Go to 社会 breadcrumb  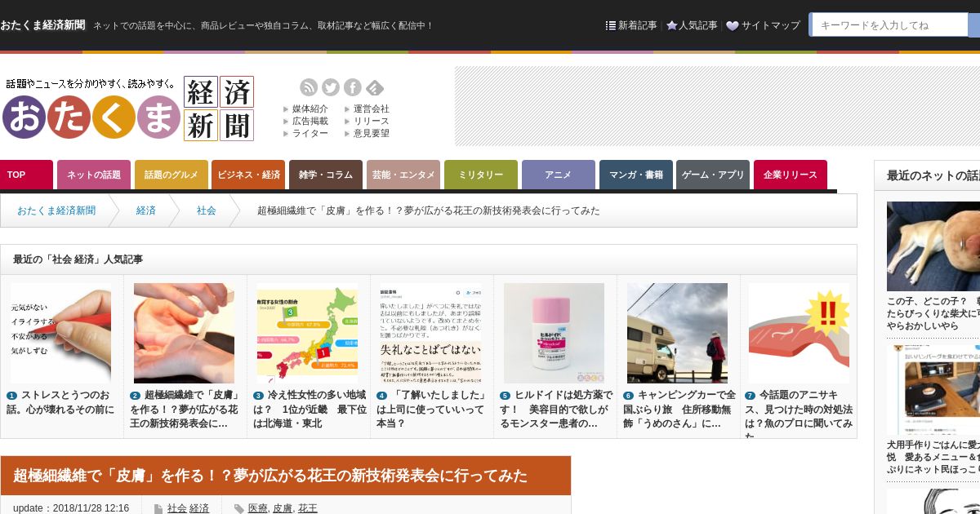(x=207, y=210)
